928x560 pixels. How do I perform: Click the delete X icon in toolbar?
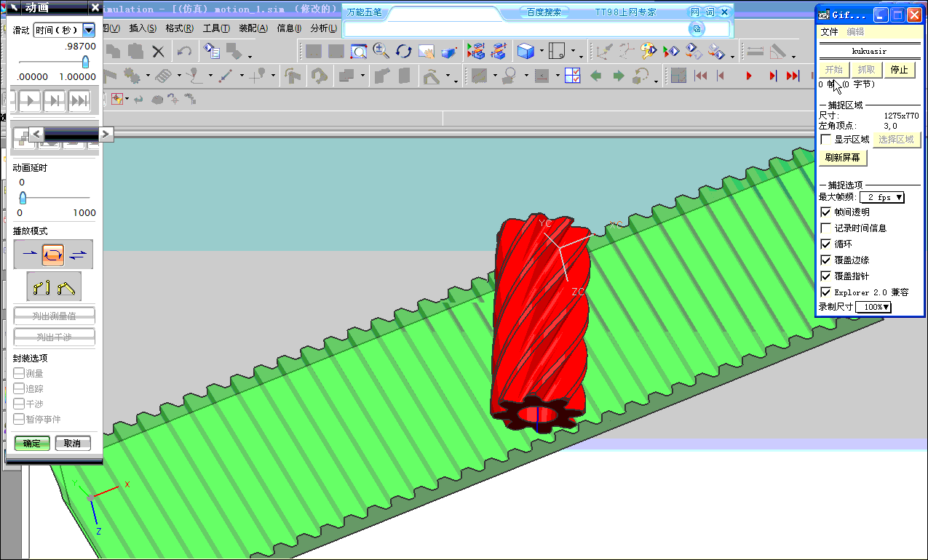coord(158,51)
